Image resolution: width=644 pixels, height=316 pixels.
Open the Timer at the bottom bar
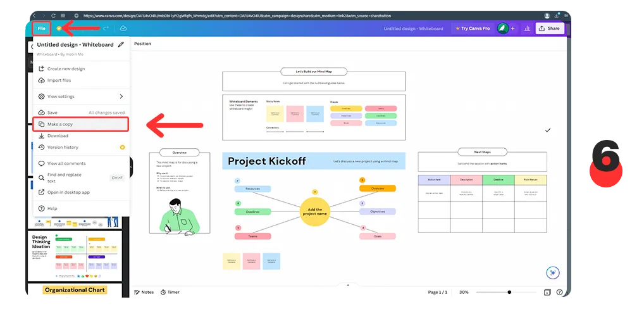[x=170, y=292]
